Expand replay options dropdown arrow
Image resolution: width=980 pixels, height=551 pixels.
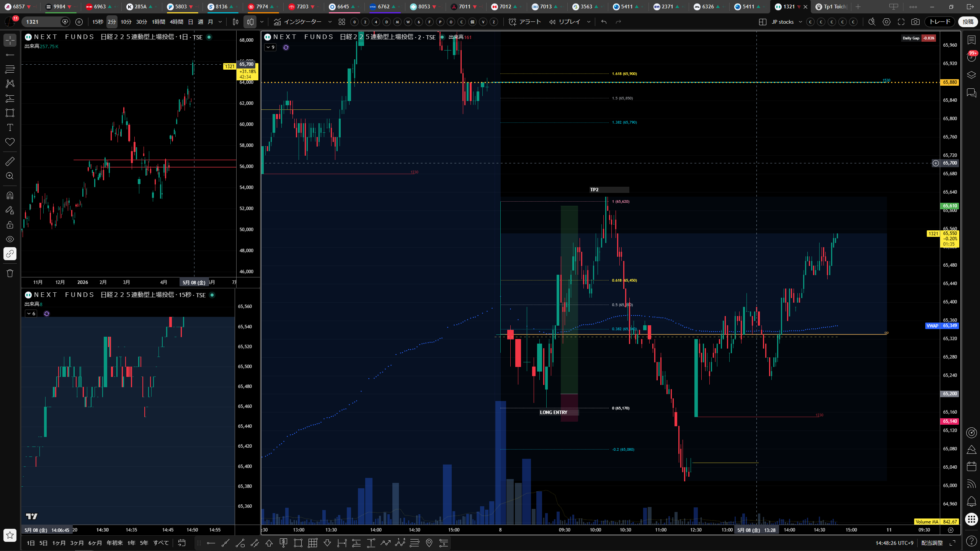tap(589, 22)
